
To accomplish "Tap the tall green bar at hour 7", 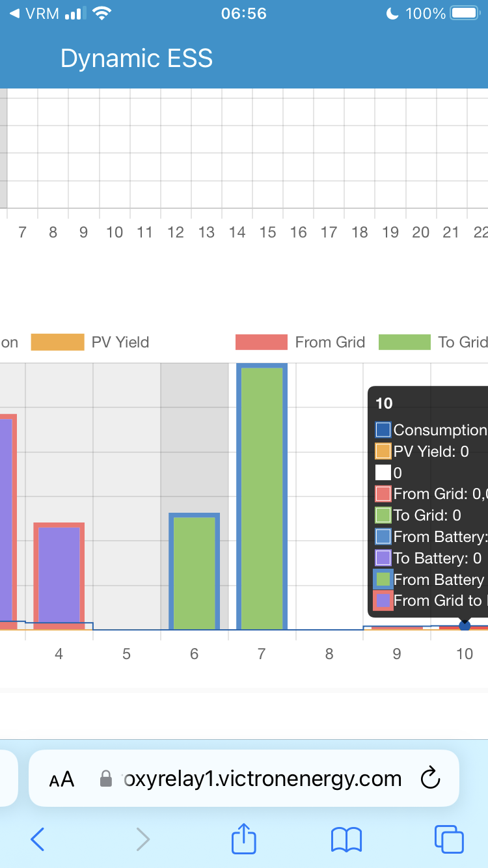I will click(261, 495).
